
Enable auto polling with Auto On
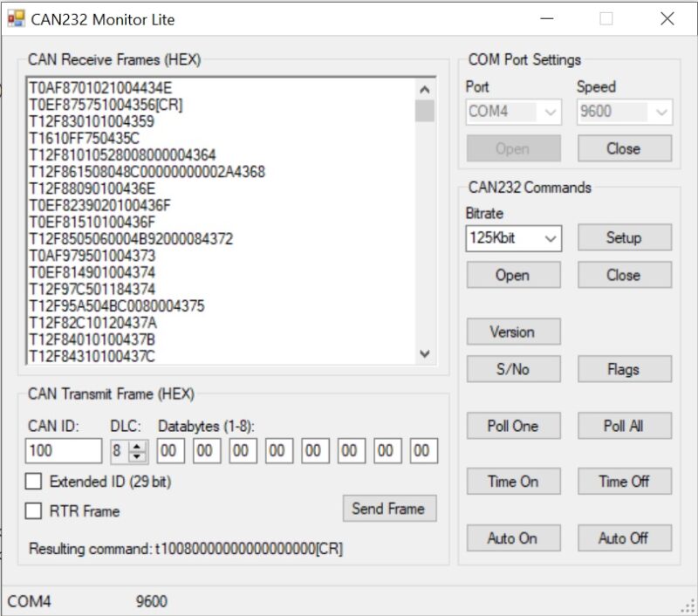tap(514, 538)
